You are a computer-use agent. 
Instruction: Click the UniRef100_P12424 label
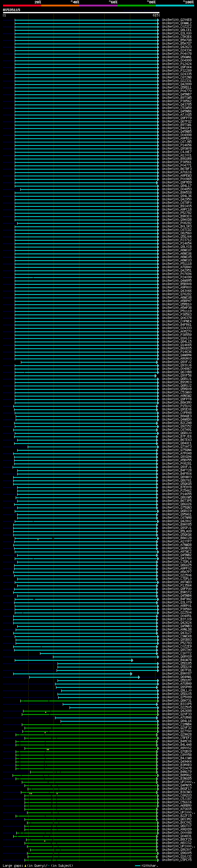(x=177, y=64)
